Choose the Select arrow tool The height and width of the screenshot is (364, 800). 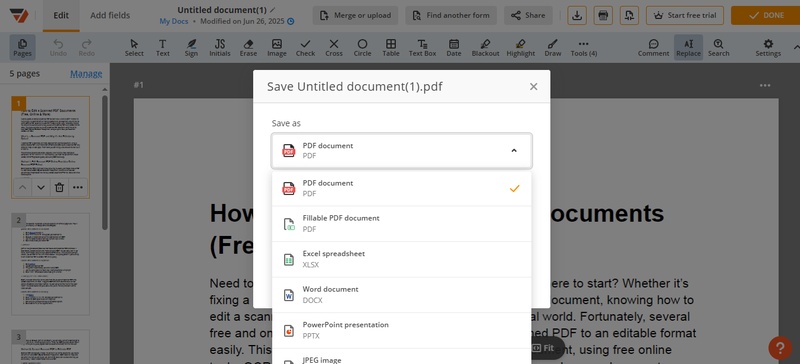[134, 47]
